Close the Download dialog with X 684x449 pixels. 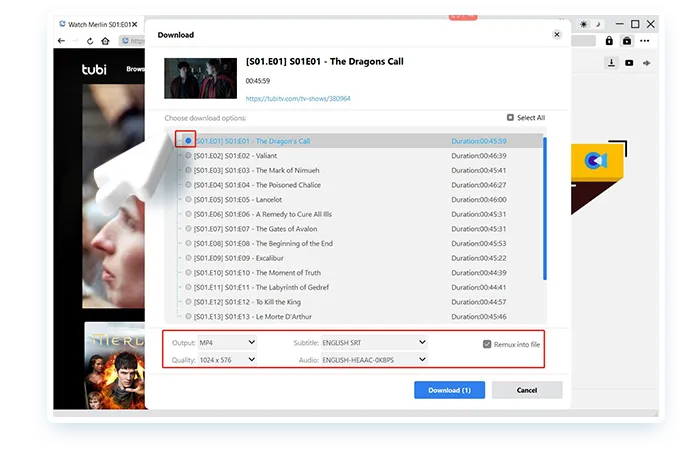[x=557, y=34]
